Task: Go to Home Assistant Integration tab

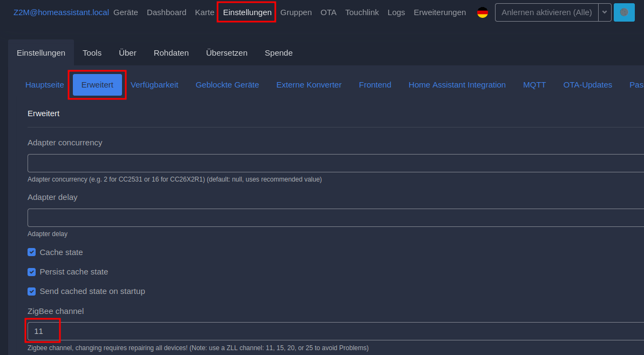Action: click(457, 85)
